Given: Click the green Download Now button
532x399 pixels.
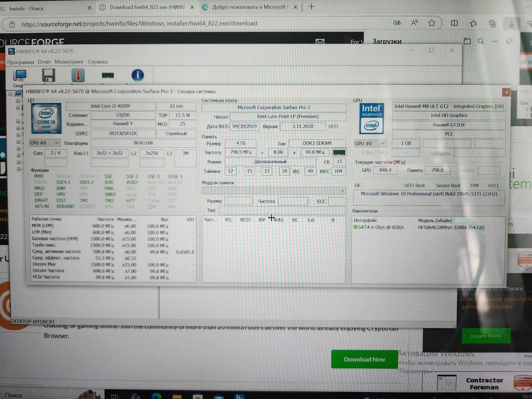Looking at the screenshot, I should click(x=364, y=359).
